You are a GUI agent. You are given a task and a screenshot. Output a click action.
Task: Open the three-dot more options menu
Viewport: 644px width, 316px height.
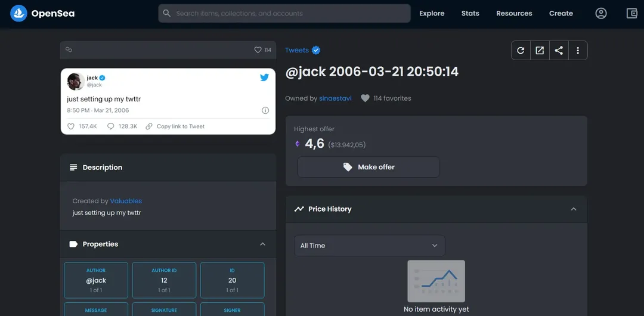pos(578,51)
